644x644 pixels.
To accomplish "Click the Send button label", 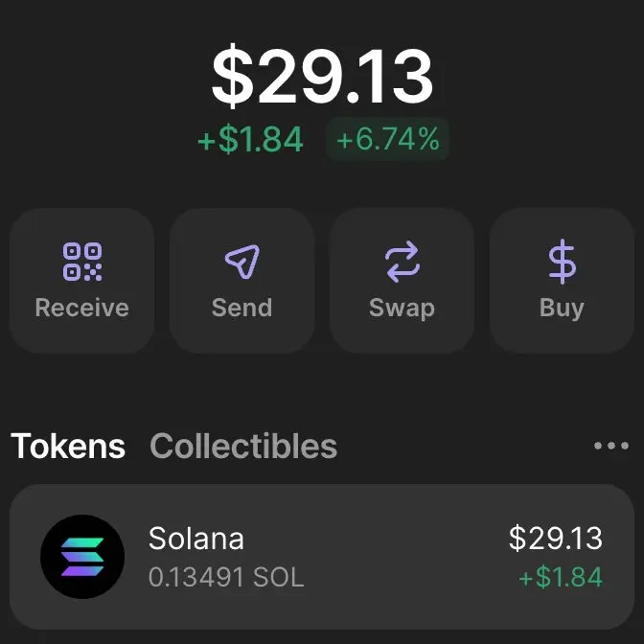I will coord(242,308).
